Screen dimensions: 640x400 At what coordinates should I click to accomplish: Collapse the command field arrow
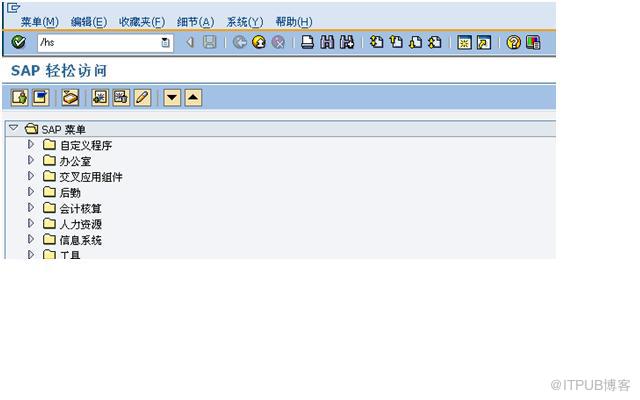point(189,42)
